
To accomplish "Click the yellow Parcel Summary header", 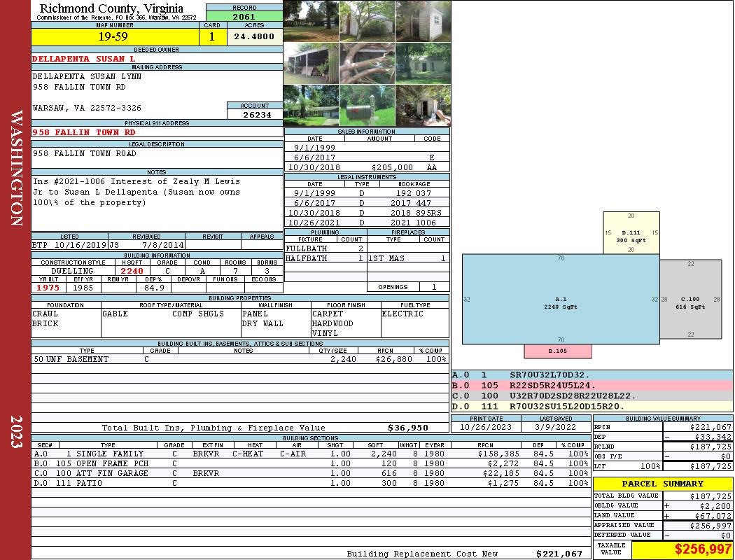I will coord(662,484).
